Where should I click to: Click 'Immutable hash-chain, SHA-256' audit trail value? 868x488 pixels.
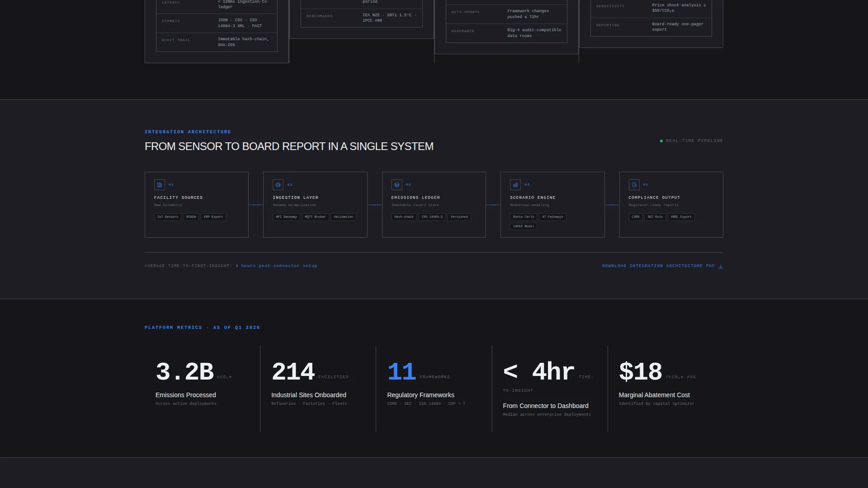[x=243, y=42]
